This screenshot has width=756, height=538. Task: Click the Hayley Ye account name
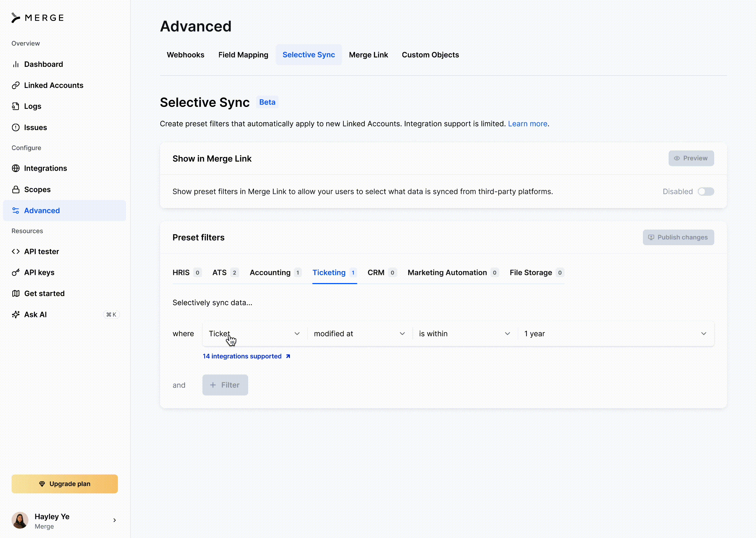tap(52, 517)
